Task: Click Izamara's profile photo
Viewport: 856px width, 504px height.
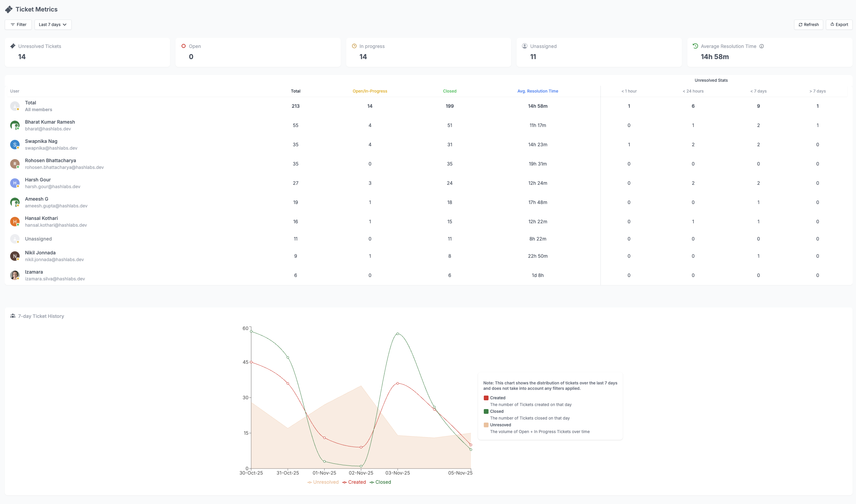Action: [15, 275]
